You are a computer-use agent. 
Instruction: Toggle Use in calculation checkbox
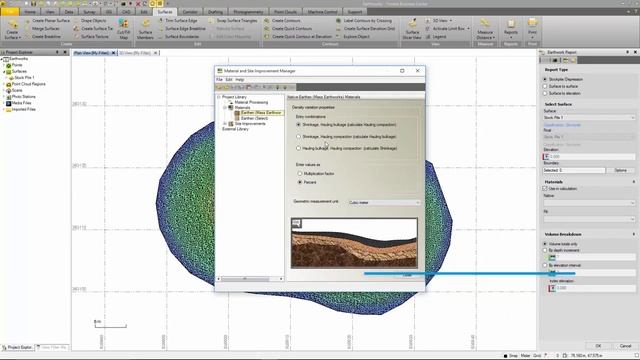pos(545,189)
